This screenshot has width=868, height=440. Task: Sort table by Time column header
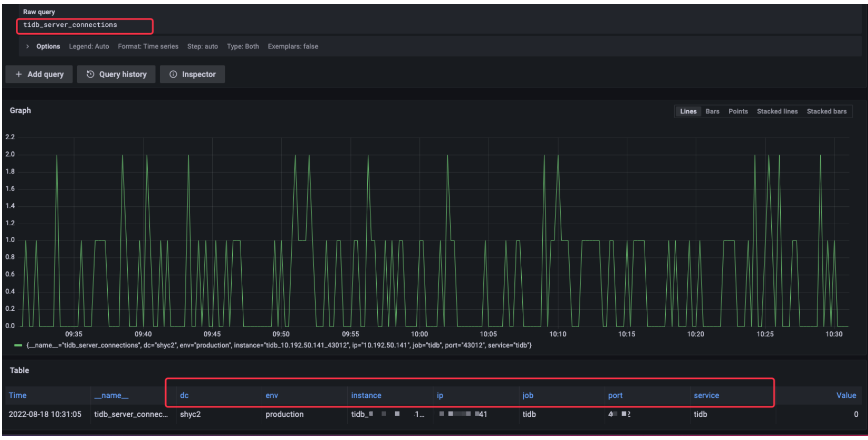(x=18, y=395)
